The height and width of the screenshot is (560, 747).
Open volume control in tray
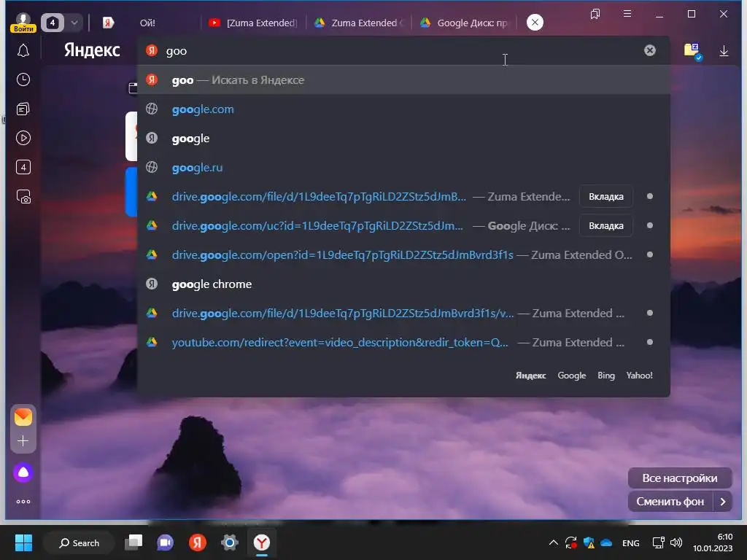click(x=676, y=542)
